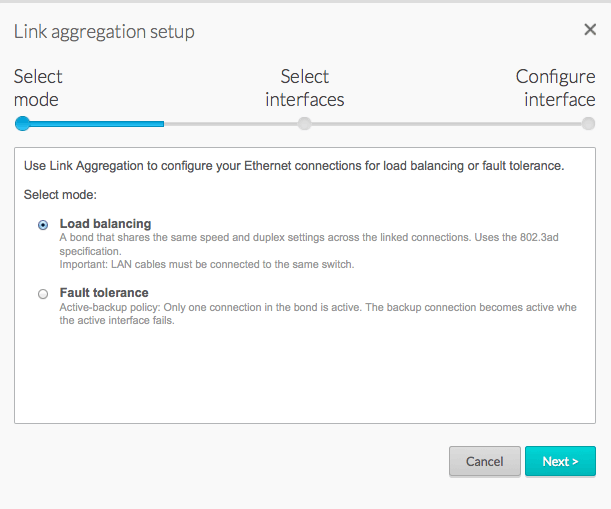Click the bold Fault tolerance label

104,293
